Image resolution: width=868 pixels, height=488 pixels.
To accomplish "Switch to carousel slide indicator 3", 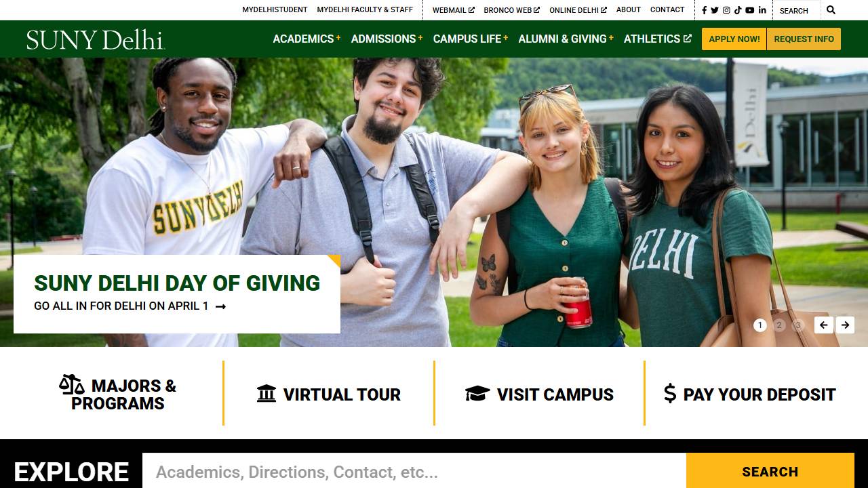I will (x=798, y=325).
